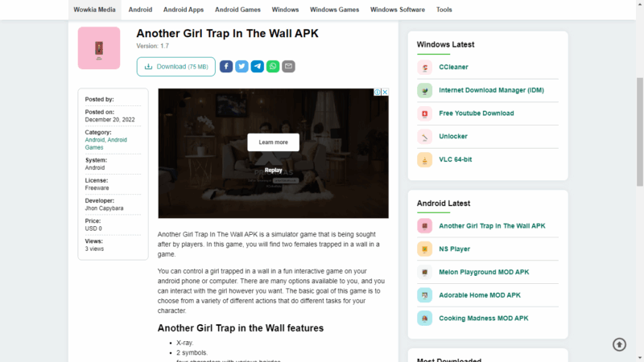Share via the WhatsApp icon
The image size is (644, 362).
(x=273, y=67)
